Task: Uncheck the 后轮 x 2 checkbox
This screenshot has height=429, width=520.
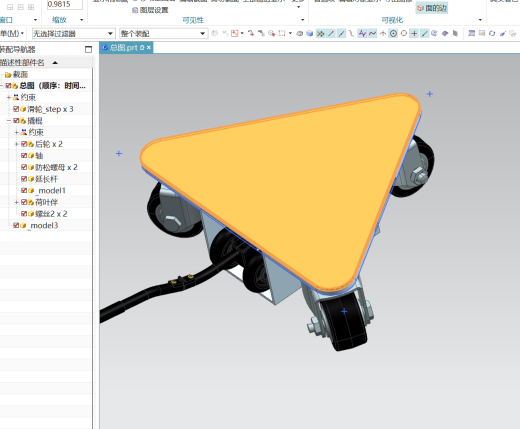Action: pyautogui.click(x=24, y=144)
